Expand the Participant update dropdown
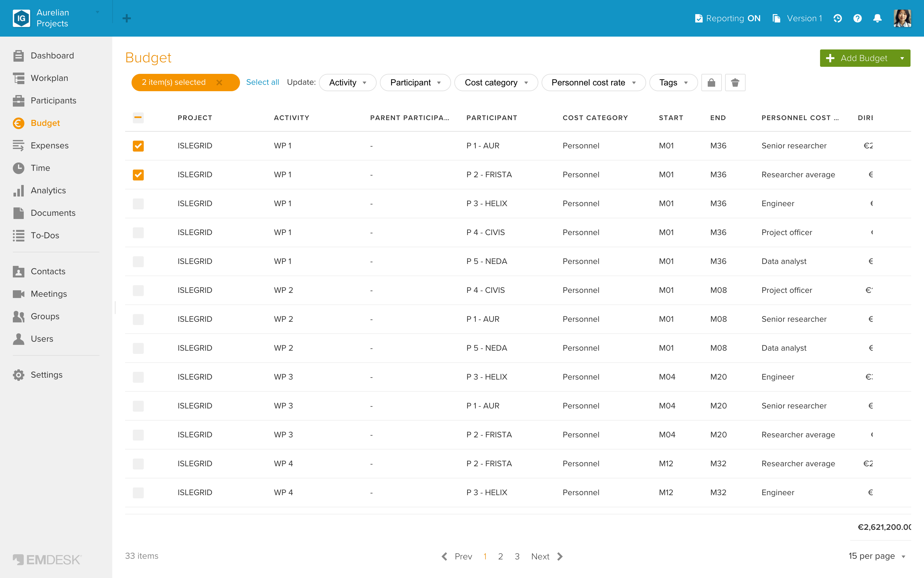 (415, 82)
